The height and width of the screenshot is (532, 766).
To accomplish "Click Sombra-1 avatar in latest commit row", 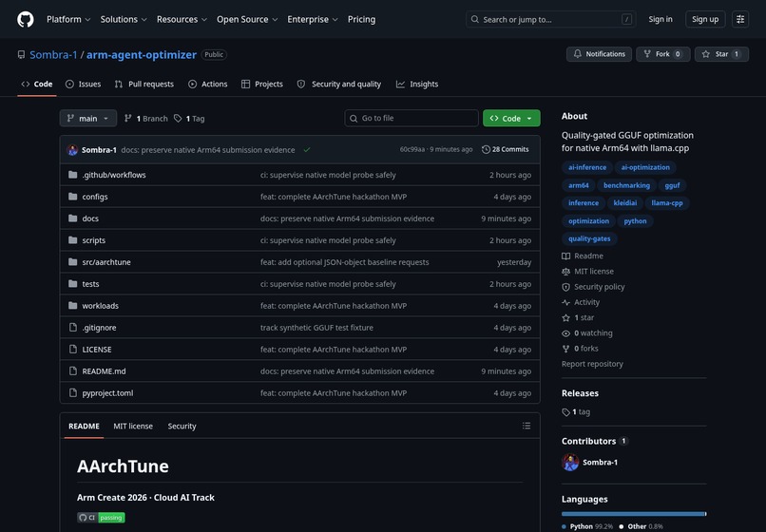I will point(73,150).
